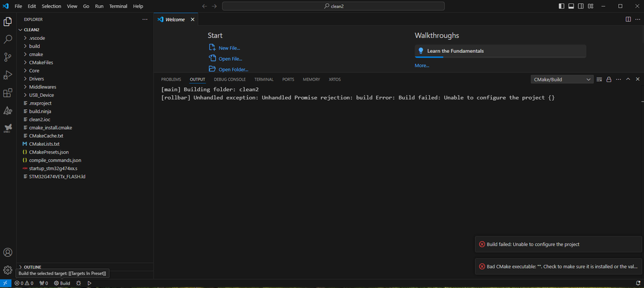644x288 pixels.
Task: Click the Bad CMake executable error notification
Action: tap(558, 266)
